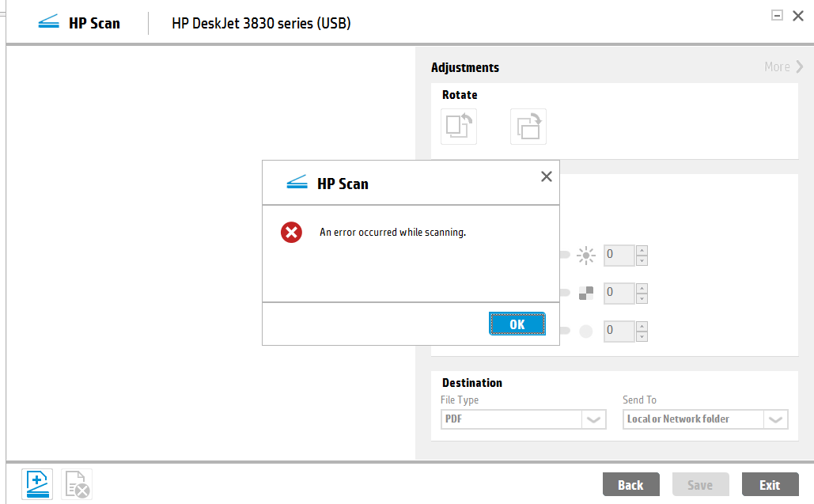This screenshot has height=504, width=814.
Task: Click the Back button
Action: (630, 484)
